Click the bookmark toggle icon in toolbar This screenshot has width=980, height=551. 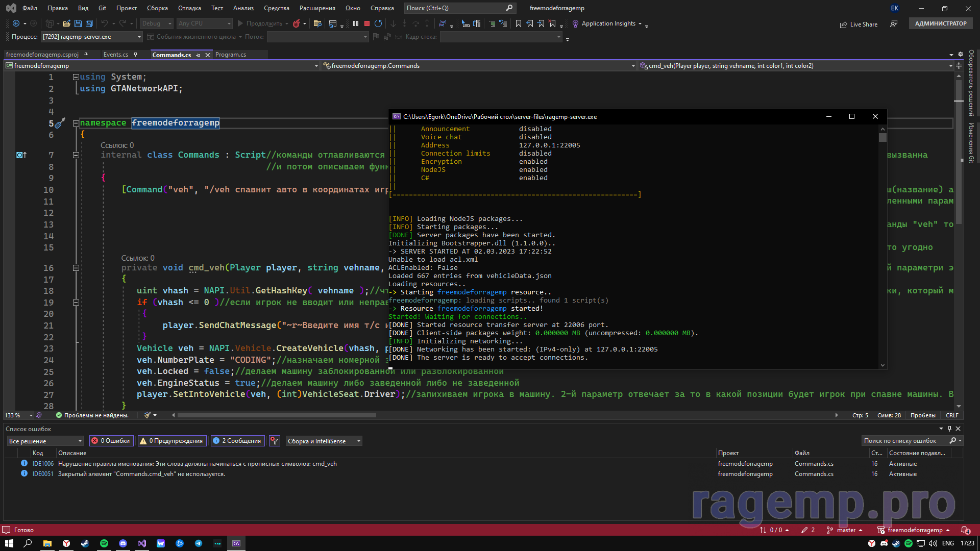(519, 23)
